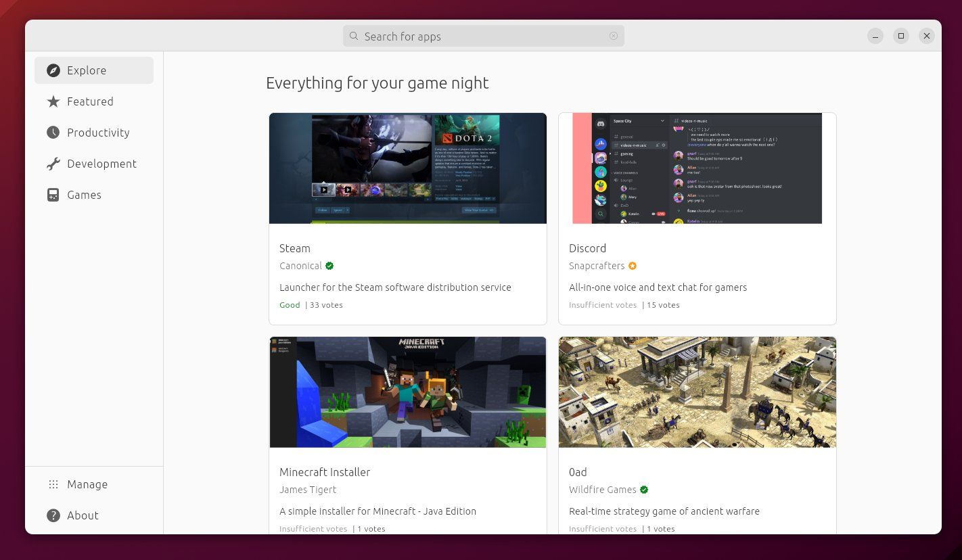The width and height of the screenshot is (962, 560).
Task: Click the Good rating label under Steam
Action: 290,305
